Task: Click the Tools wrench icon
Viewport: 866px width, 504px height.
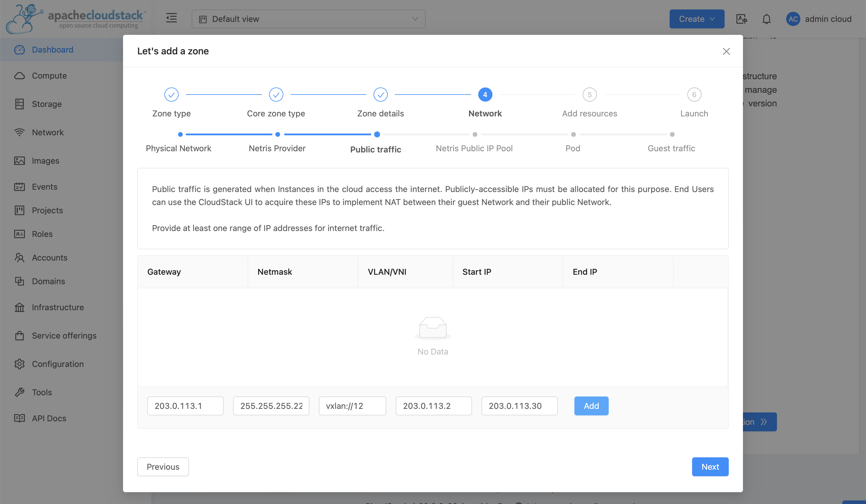Action: click(x=20, y=392)
